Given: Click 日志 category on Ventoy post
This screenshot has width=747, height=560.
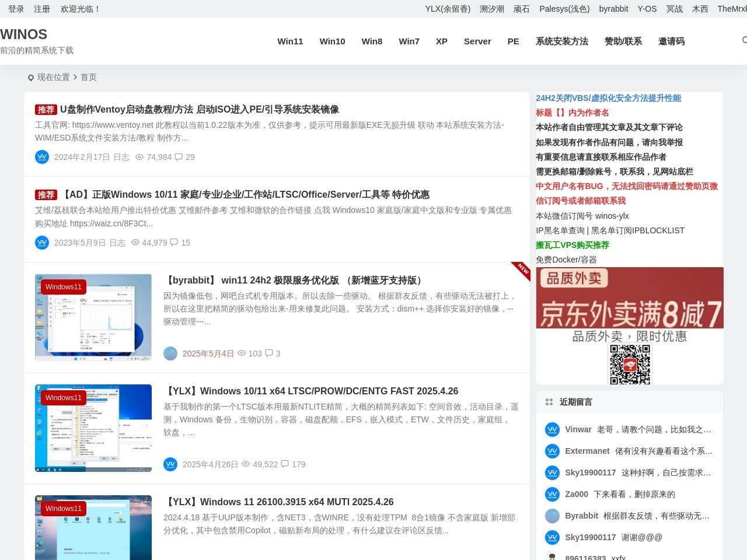Looking at the screenshot, I should pyautogui.click(x=121, y=157).
